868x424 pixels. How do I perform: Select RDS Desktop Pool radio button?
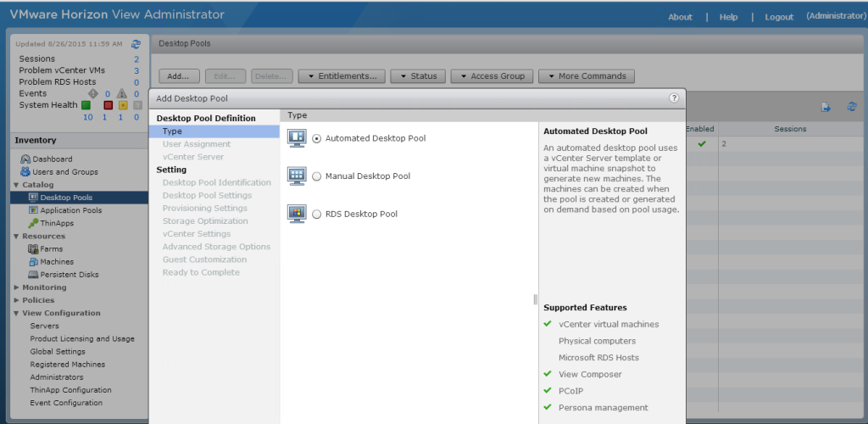click(317, 215)
